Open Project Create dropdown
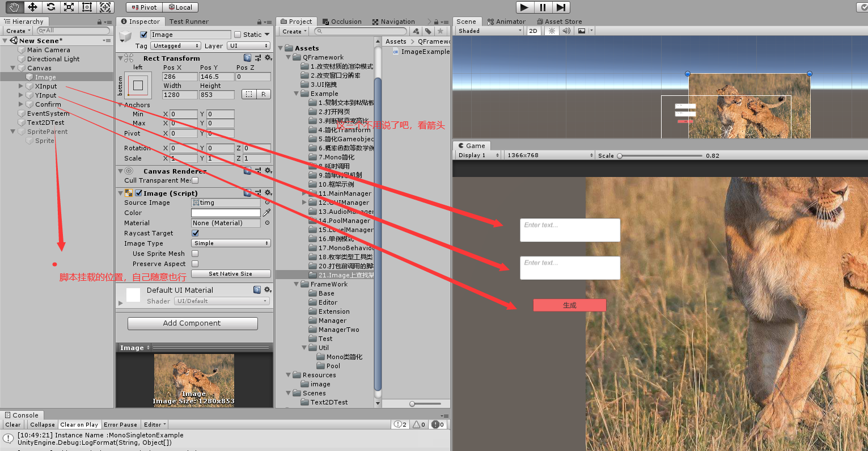 pyautogui.click(x=294, y=31)
